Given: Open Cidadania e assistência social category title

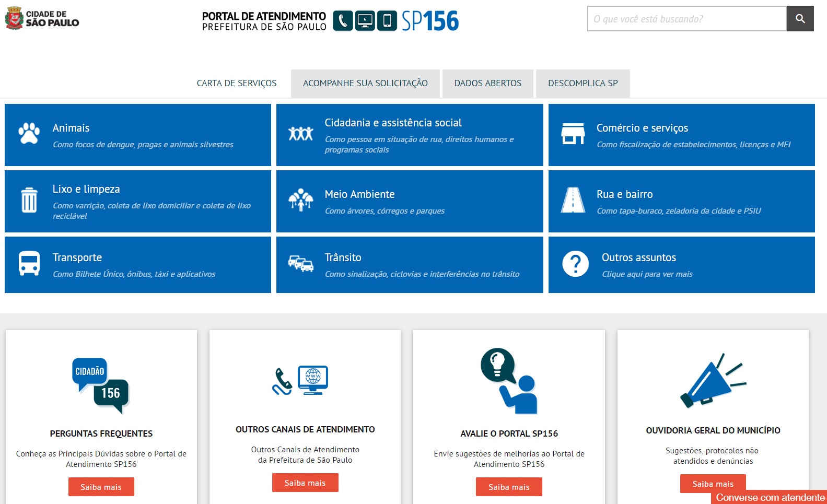Looking at the screenshot, I should pos(393,123).
